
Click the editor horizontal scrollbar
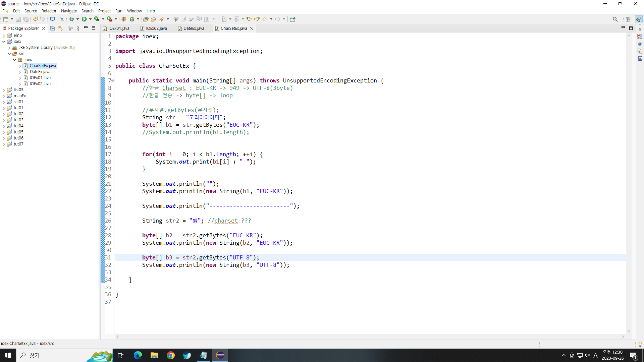[x=369, y=337]
